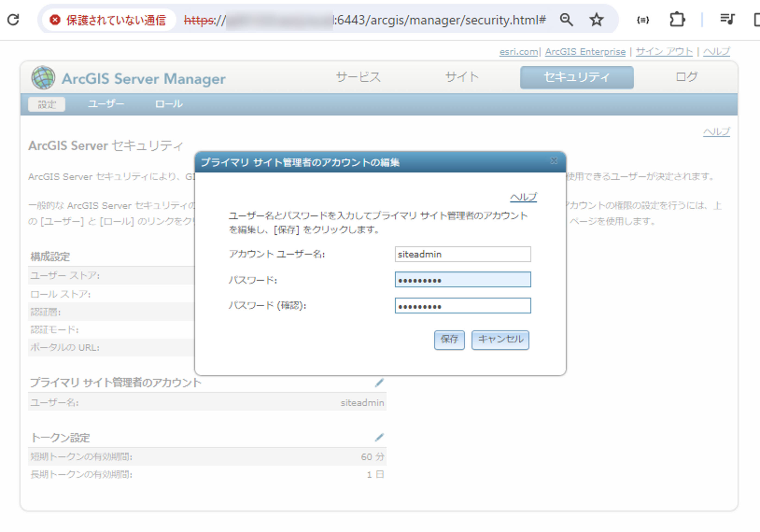Click the 60 分 short token value
The image size is (760, 532).
(372, 457)
